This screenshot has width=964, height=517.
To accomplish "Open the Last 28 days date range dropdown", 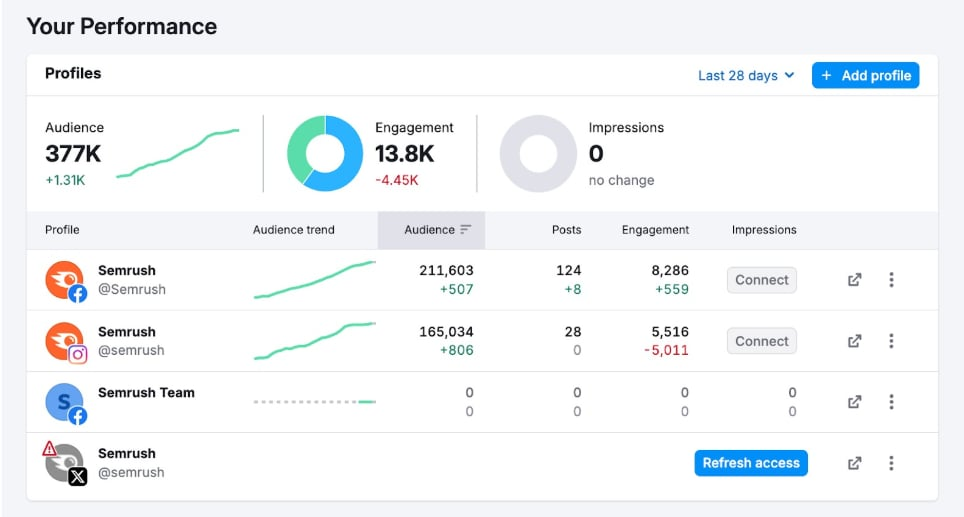I will [746, 76].
